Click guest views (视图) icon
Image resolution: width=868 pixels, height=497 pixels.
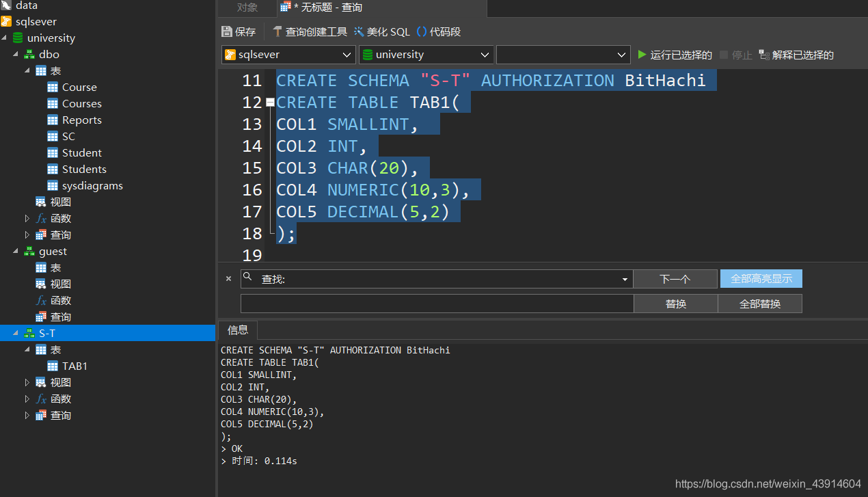(41, 284)
